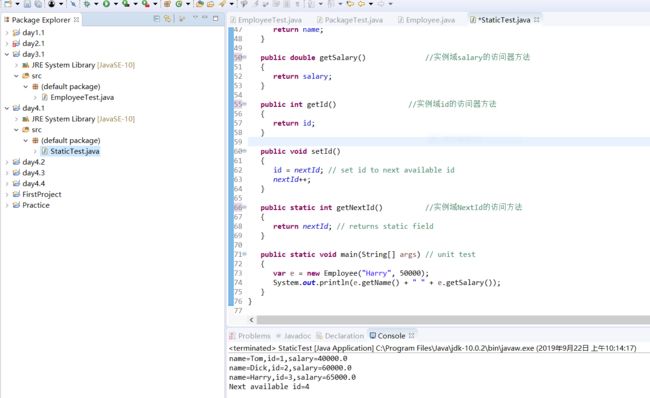Switch to the PackageTest.java editor tab
This screenshot has height=398, width=650.
[x=350, y=19]
